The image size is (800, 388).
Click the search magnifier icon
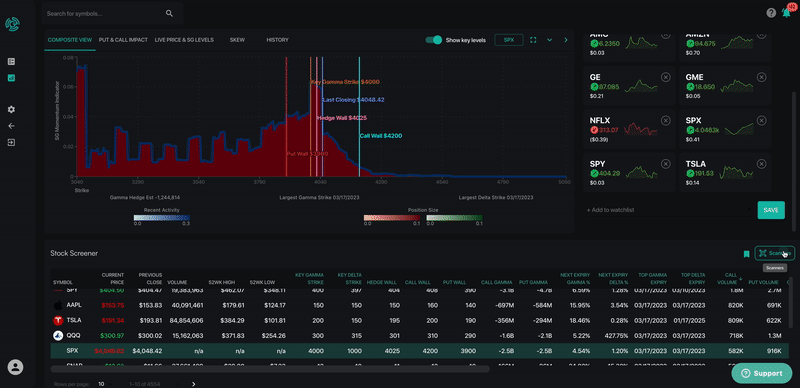click(169, 14)
